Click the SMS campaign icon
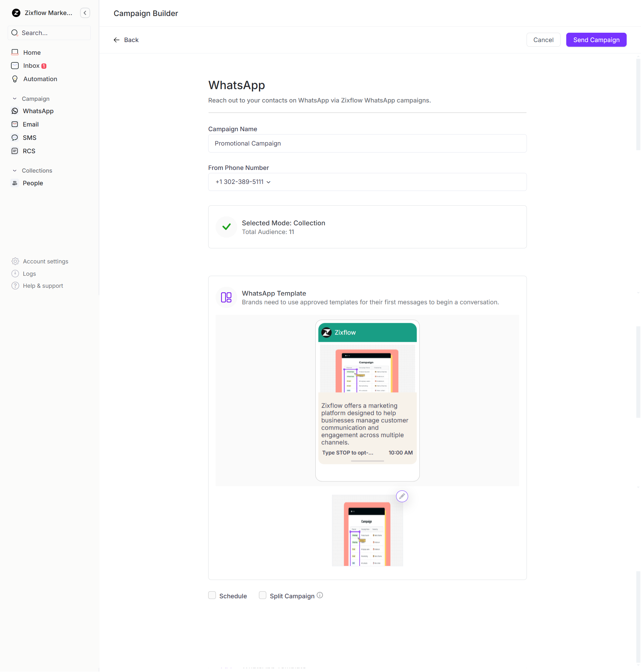The width and height of the screenshot is (641, 672). point(15,138)
